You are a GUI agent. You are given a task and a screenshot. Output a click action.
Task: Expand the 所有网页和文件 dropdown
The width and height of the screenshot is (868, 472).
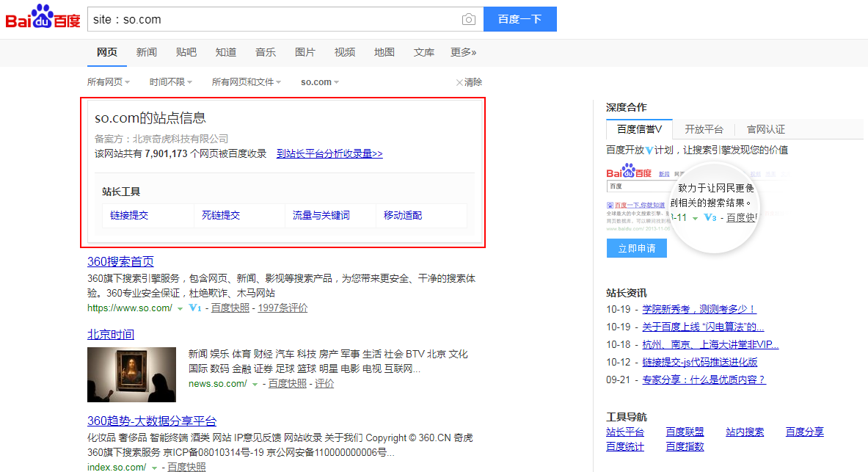[247, 82]
